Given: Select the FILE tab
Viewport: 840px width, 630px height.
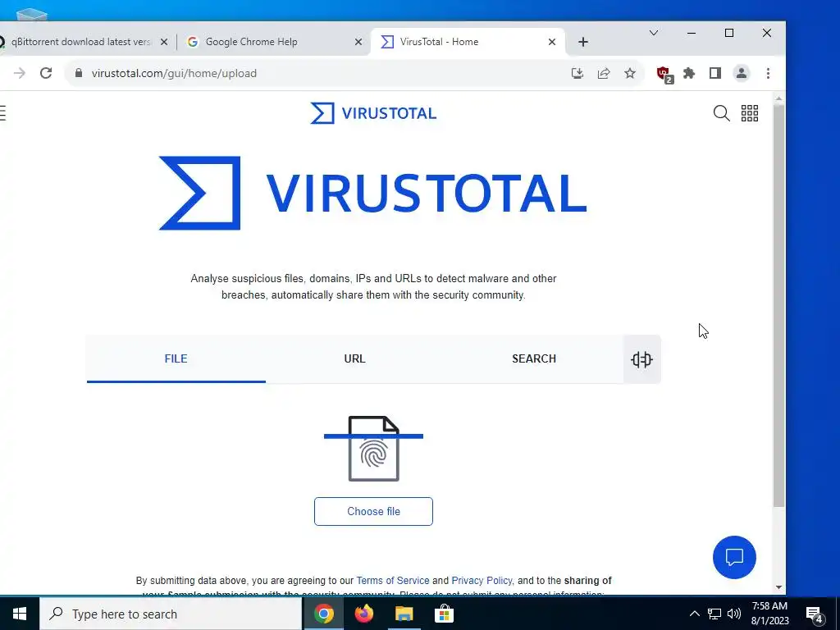Looking at the screenshot, I should pyautogui.click(x=176, y=359).
